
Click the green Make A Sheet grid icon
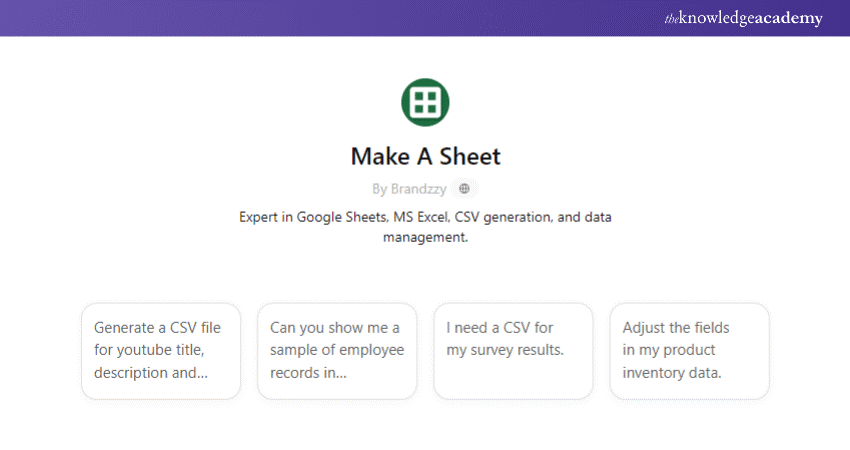425,101
